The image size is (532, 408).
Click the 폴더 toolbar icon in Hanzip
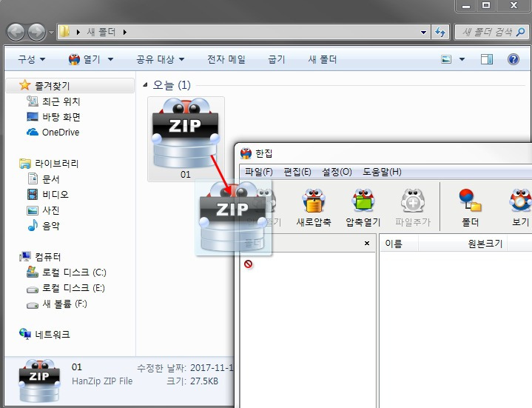pos(471,207)
